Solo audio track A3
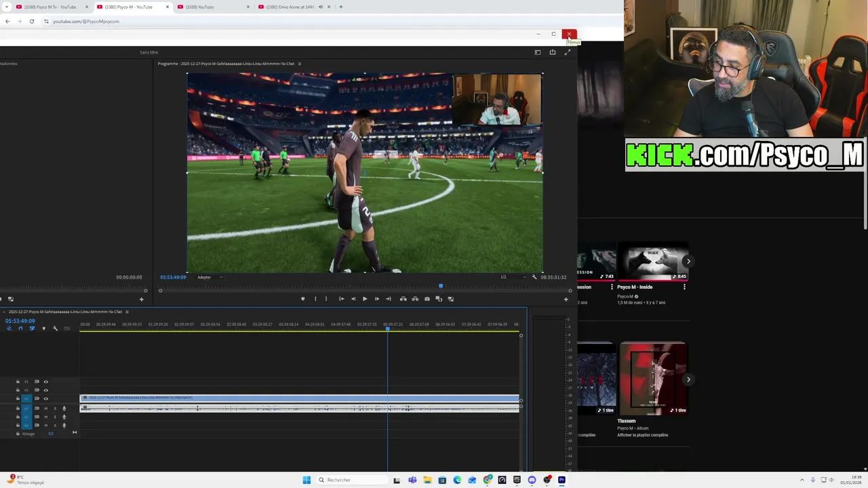 (x=55, y=426)
